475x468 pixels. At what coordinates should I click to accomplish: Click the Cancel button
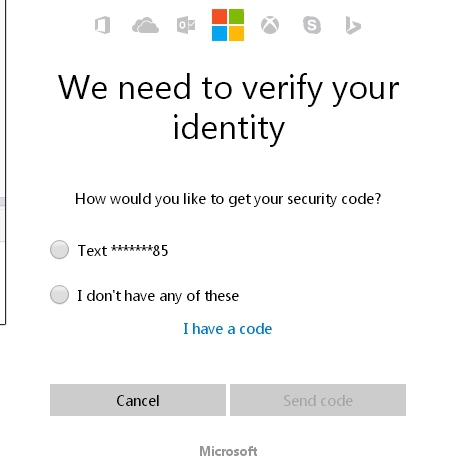(138, 400)
